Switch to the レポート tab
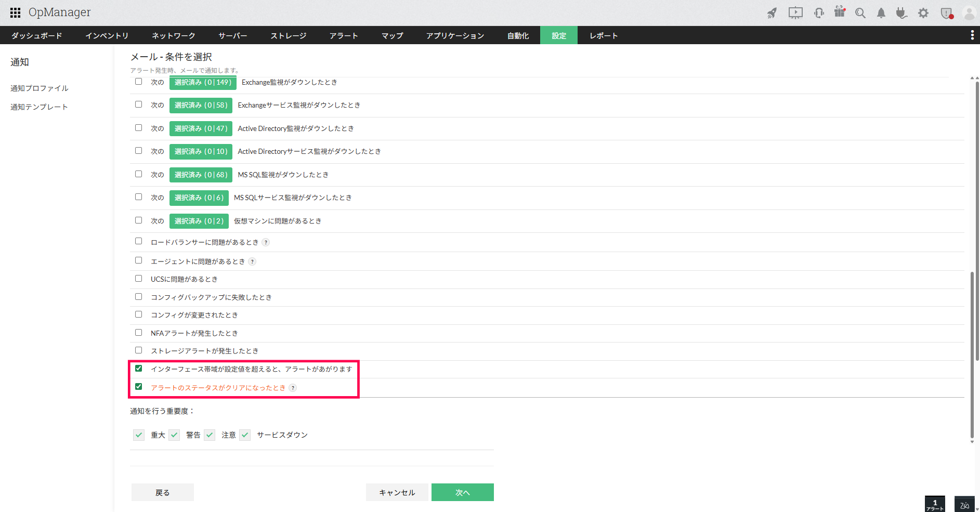The image size is (980, 512). [604, 35]
